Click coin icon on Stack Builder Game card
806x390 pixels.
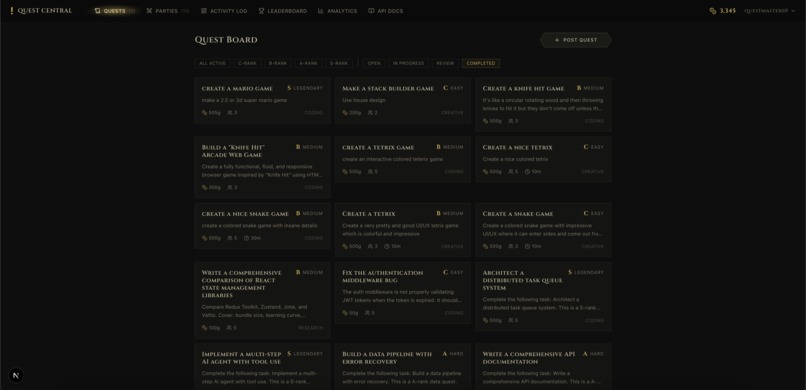click(345, 113)
